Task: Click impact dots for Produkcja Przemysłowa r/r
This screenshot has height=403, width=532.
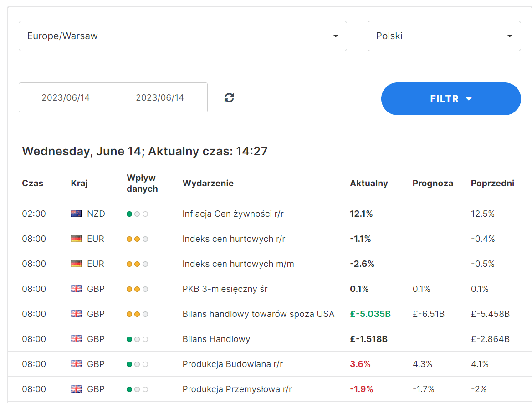Action: pyautogui.click(x=137, y=389)
